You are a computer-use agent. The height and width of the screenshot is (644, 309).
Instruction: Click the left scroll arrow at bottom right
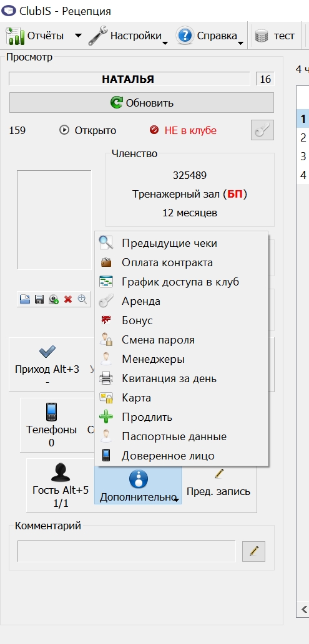point(303,608)
